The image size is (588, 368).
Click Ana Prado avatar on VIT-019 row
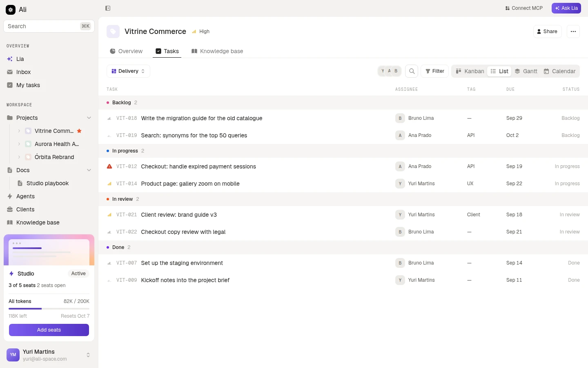coord(400,135)
